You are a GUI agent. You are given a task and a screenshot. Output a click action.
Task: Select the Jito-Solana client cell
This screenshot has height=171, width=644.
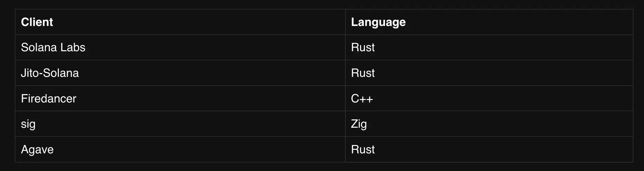(x=180, y=73)
